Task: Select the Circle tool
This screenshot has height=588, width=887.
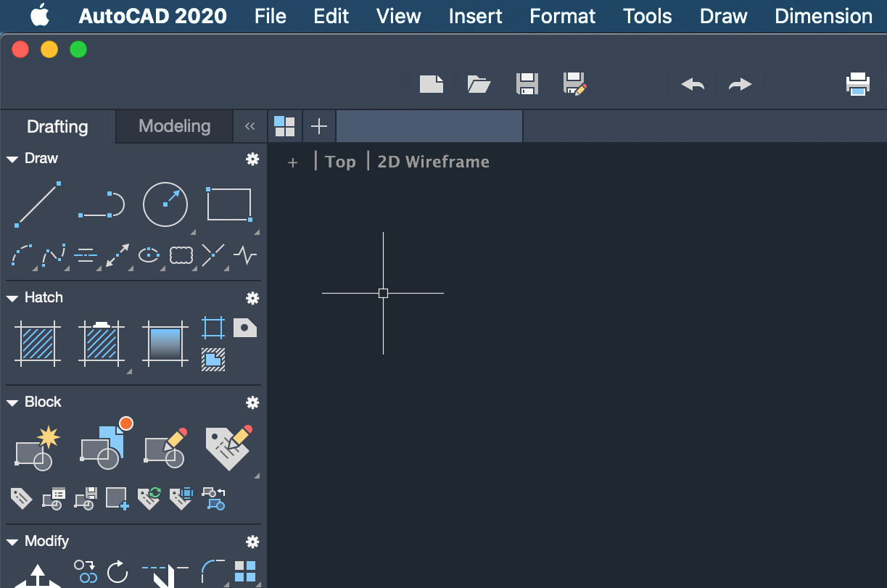Action: (x=165, y=204)
